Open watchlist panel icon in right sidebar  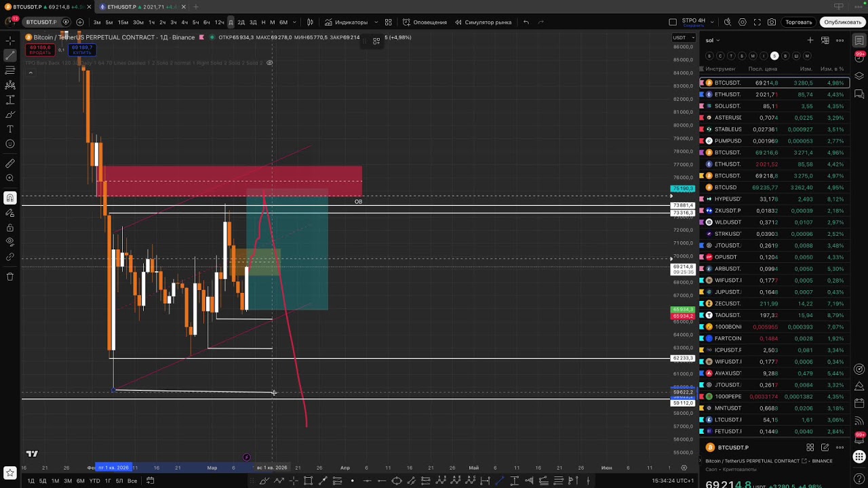click(x=859, y=41)
